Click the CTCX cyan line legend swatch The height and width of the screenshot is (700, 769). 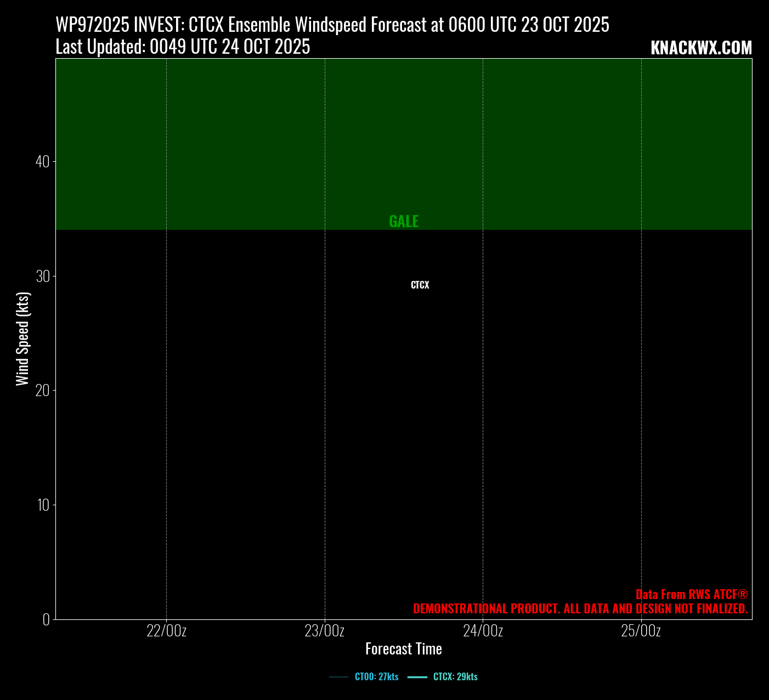(x=417, y=678)
